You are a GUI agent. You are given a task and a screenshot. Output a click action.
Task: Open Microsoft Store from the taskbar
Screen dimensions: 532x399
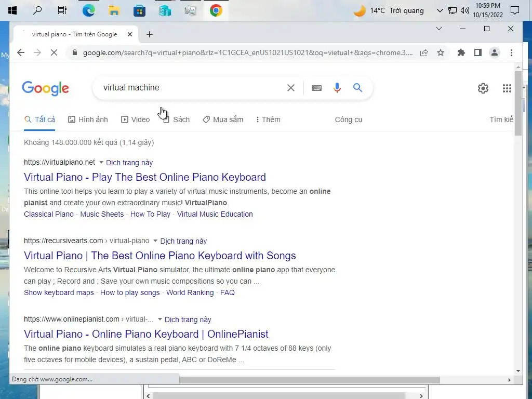point(139,10)
